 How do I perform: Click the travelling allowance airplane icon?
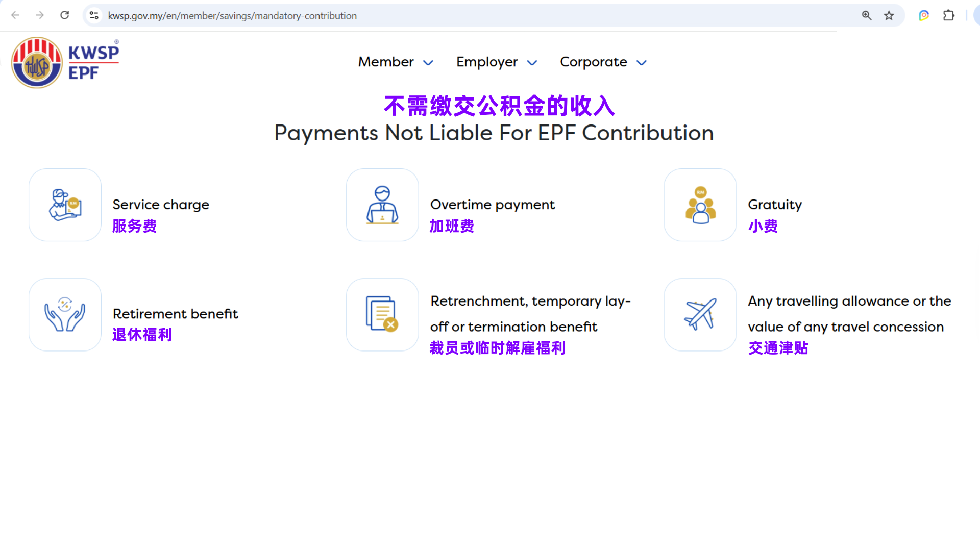[700, 314]
